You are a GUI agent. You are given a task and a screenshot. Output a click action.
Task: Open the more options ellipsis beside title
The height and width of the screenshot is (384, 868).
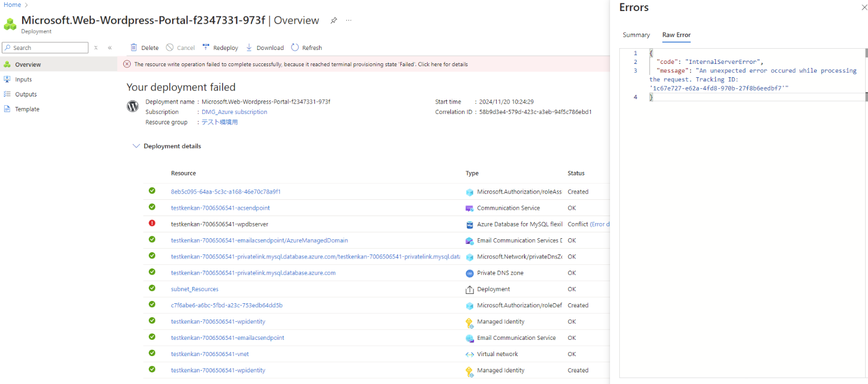point(349,20)
